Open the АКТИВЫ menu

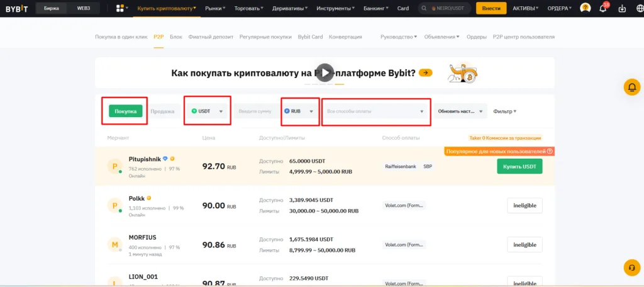[x=526, y=8]
